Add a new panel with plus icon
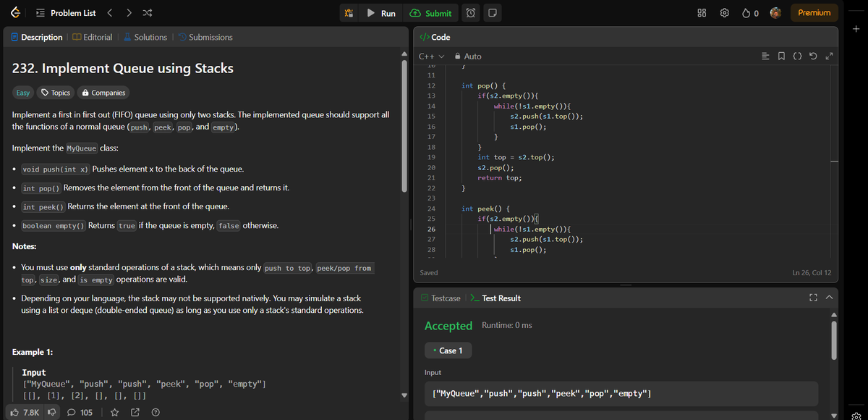 pyautogui.click(x=855, y=29)
